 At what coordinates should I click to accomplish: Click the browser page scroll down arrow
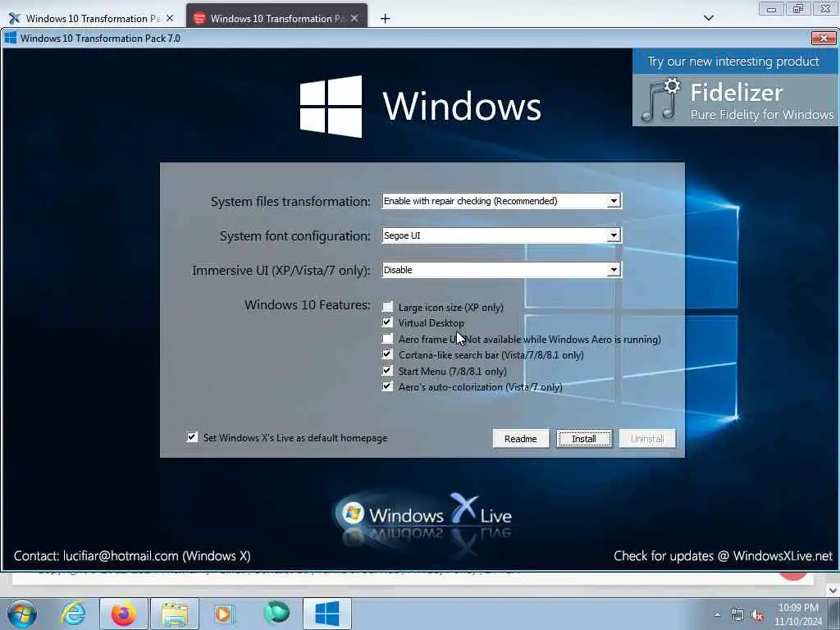click(833, 590)
